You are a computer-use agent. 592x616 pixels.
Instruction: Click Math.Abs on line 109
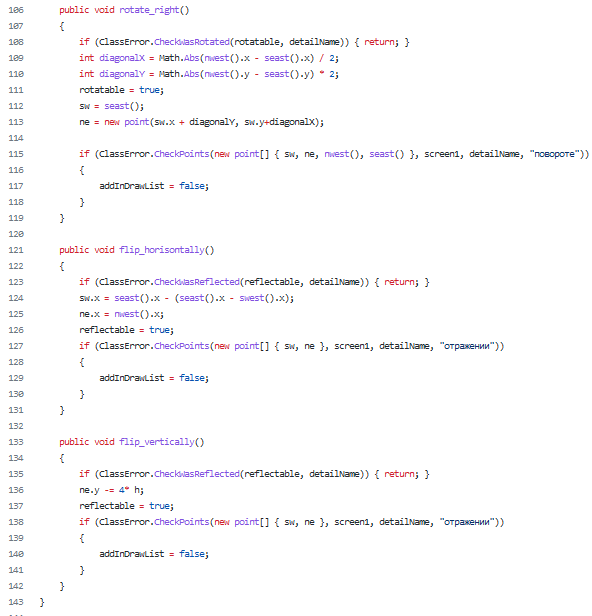(x=179, y=58)
